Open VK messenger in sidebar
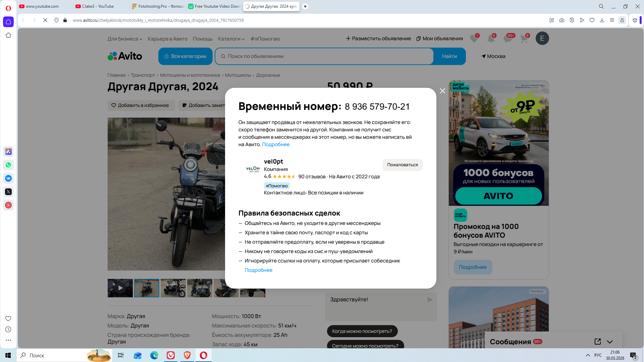Image resolution: width=644 pixels, height=362 pixels. pos(8,178)
